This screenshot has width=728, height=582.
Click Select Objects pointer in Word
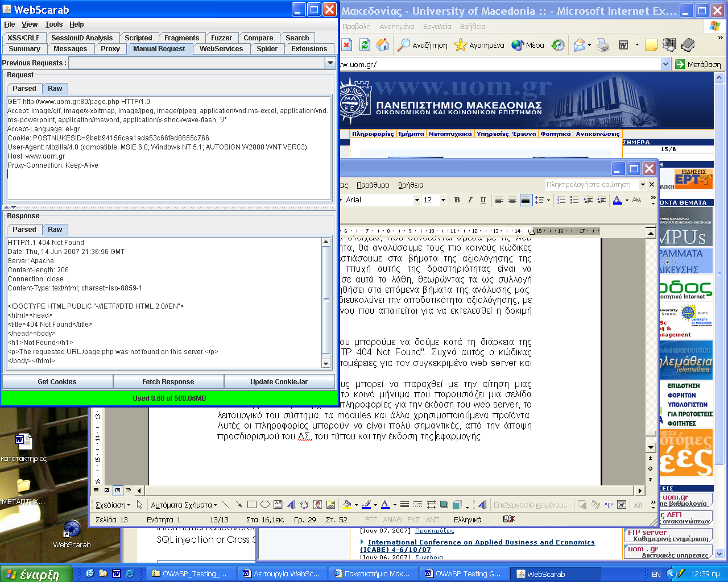(139, 504)
